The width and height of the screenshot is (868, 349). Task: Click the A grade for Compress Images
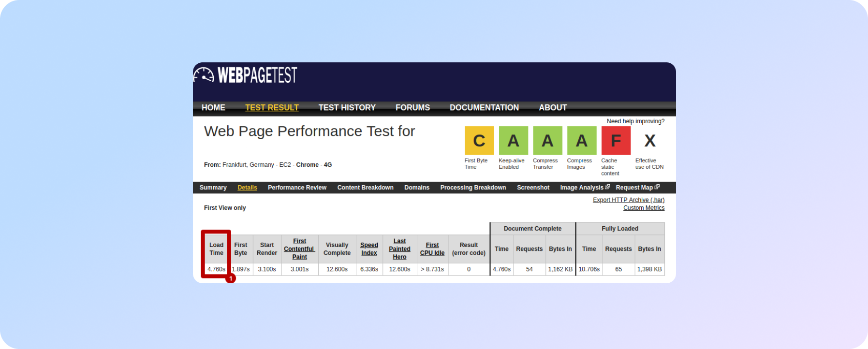582,141
